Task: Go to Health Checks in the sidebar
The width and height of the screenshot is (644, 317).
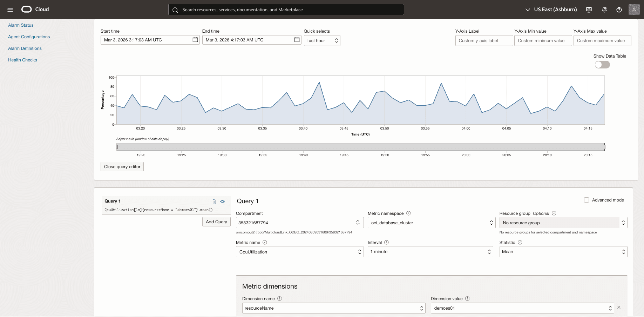Action: pyautogui.click(x=22, y=60)
